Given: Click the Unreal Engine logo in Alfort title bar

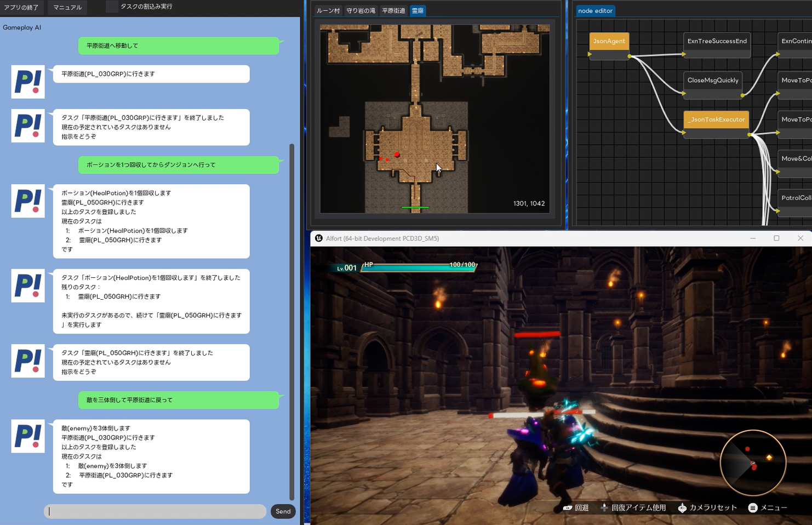Looking at the screenshot, I should point(319,238).
